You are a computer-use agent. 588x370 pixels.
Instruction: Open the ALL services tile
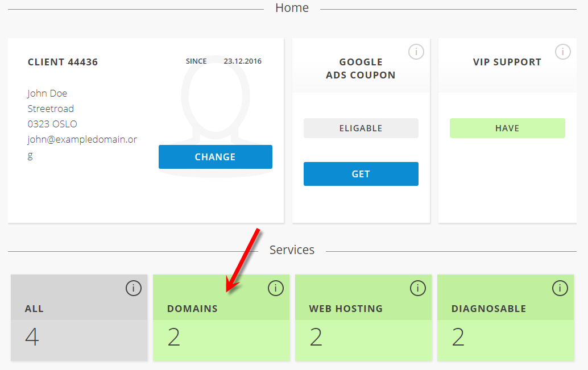click(79, 318)
